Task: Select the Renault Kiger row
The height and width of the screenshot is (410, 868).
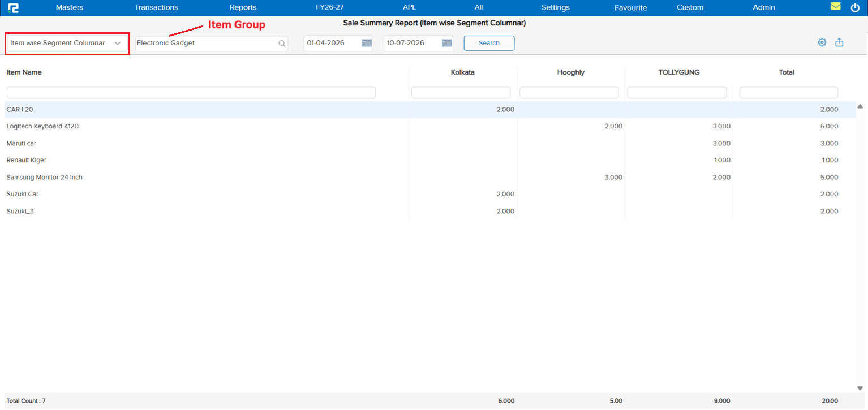Action: (x=430, y=160)
